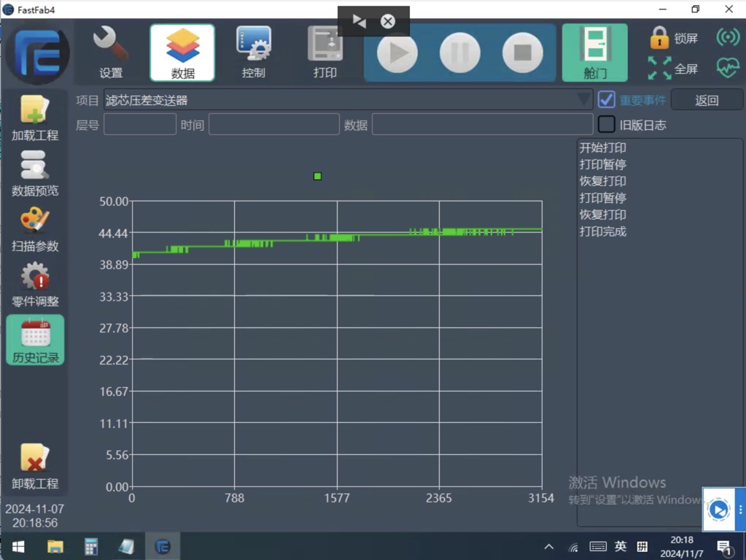Screen dimensions: 746x560
Task: Switch to the 打印 print tab
Action: click(x=325, y=52)
